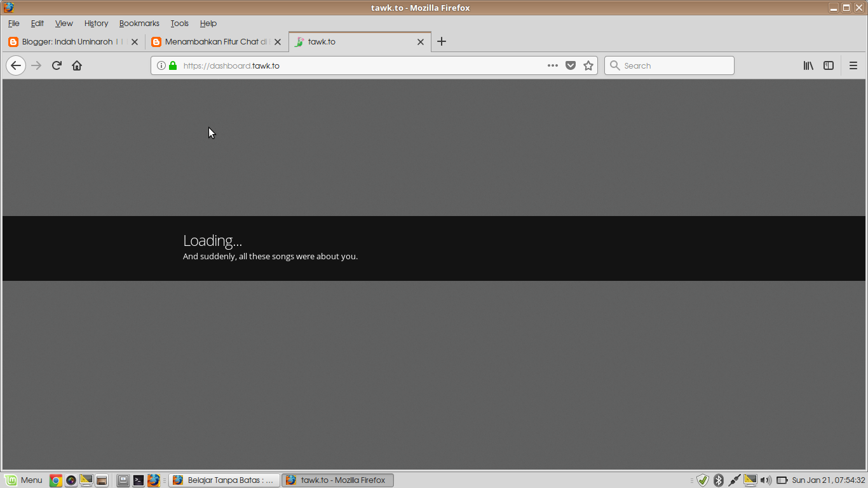Save page to Pocket icon
Viewport: 868px width, 488px height.
pyautogui.click(x=571, y=65)
